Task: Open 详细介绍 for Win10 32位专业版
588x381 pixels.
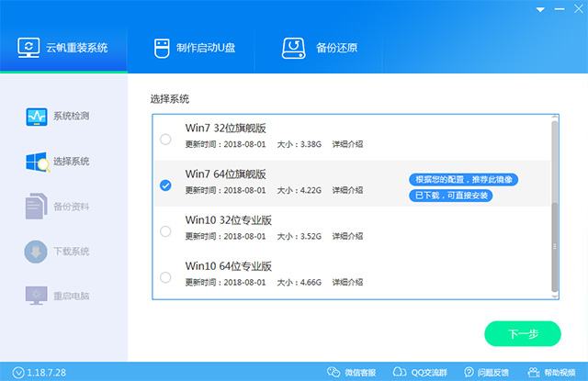Action: [x=347, y=236]
